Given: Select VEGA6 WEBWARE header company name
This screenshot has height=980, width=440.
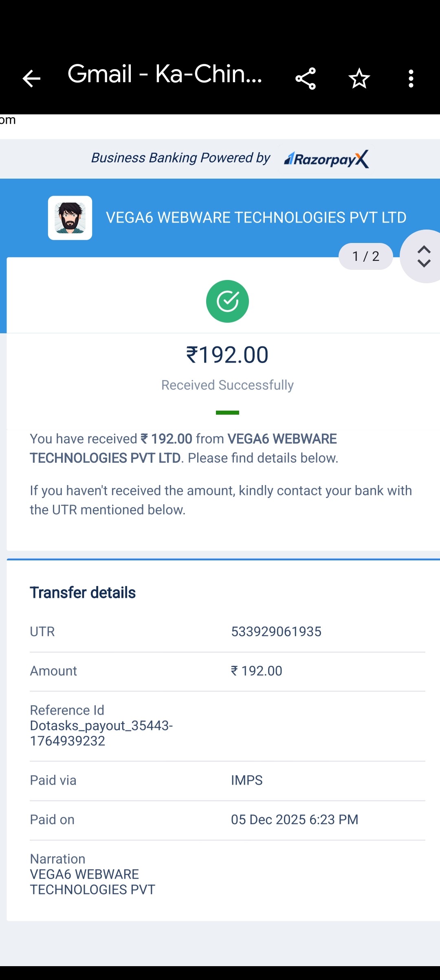Looking at the screenshot, I should tap(256, 218).
